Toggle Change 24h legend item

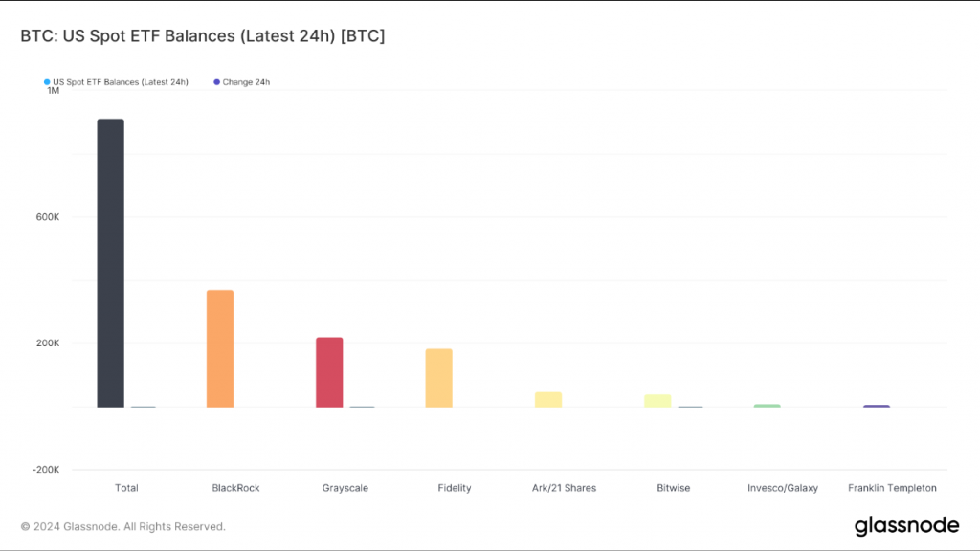tap(241, 82)
